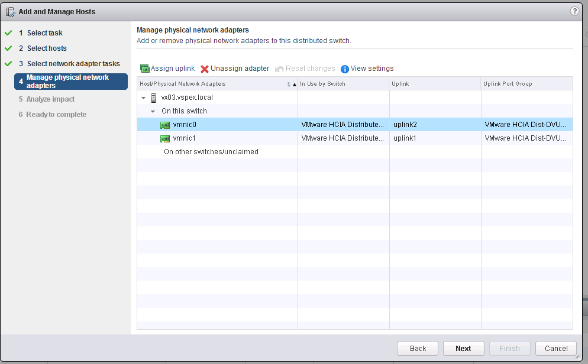
Task: Click the dialog resize grip corner
Action: (x=578, y=357)
